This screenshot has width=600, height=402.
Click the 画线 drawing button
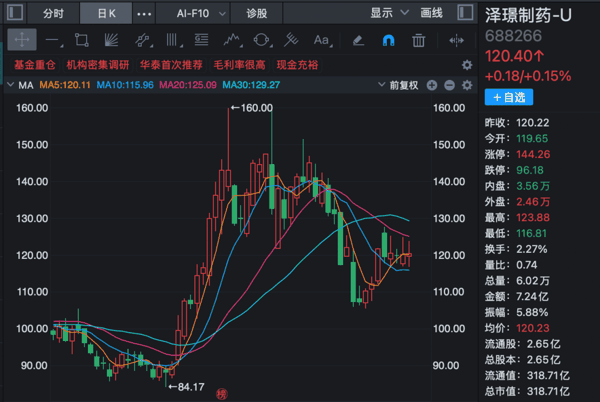click(x=431, y=13)
